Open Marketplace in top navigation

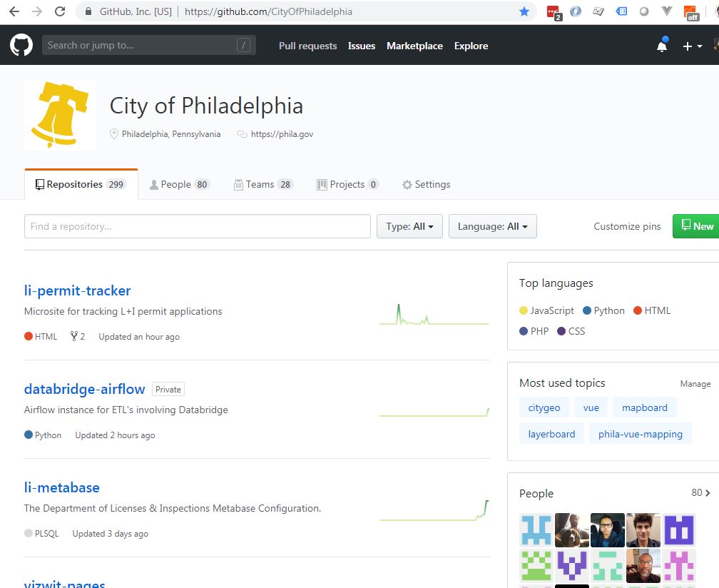click(x=414, y=46)
